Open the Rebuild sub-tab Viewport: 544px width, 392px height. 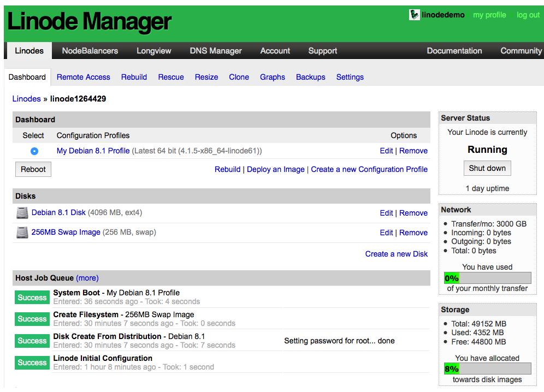134,77
